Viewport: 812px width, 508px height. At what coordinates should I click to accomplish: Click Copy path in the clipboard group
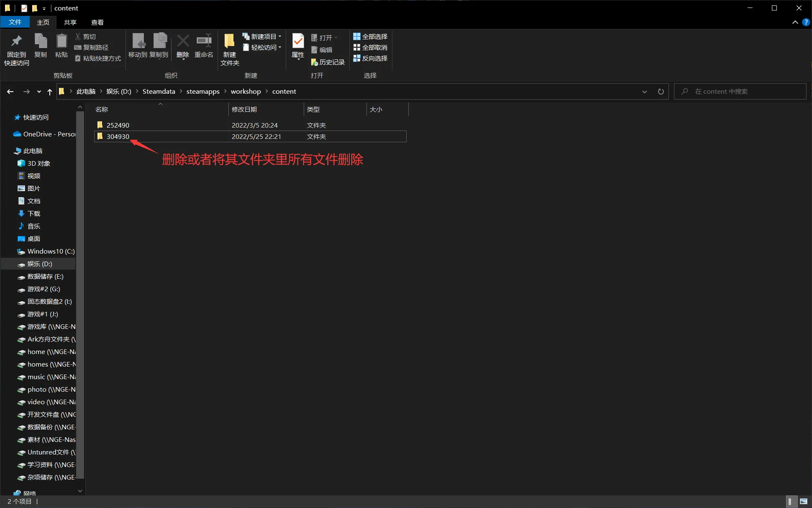coord(91,47)
